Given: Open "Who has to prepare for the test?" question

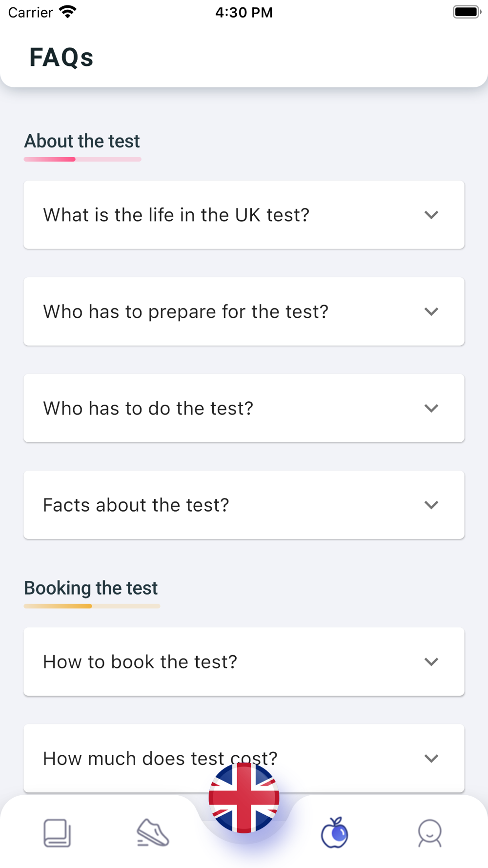Looking at the screenshot, I should tap(185, 311).
